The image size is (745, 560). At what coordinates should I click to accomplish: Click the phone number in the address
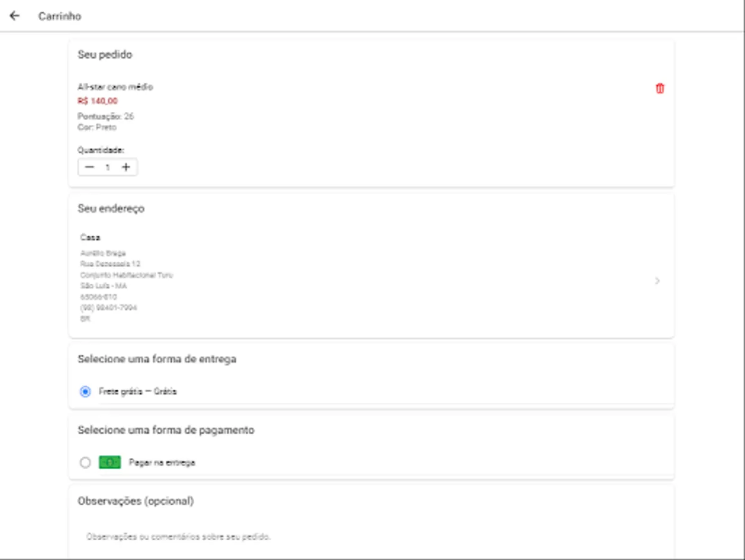pyautogui.click(x=108, y=308)
